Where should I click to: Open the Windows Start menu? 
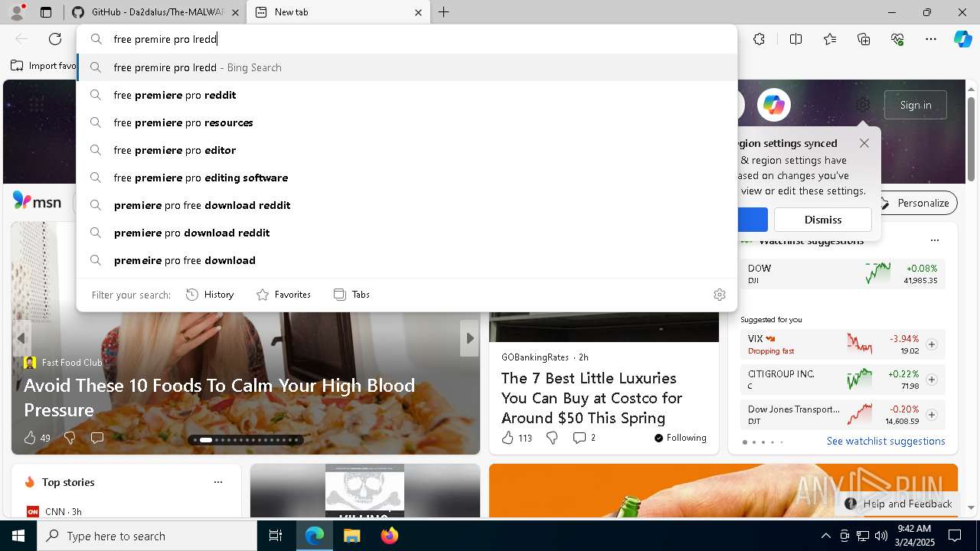pyautogui.click(x=18, y=536)
